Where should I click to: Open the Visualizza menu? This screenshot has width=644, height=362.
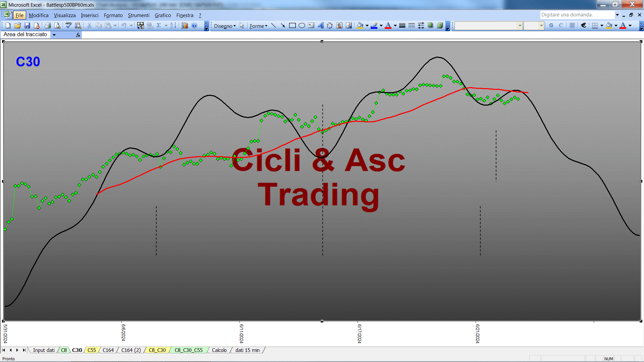click(x=65, y=15)
